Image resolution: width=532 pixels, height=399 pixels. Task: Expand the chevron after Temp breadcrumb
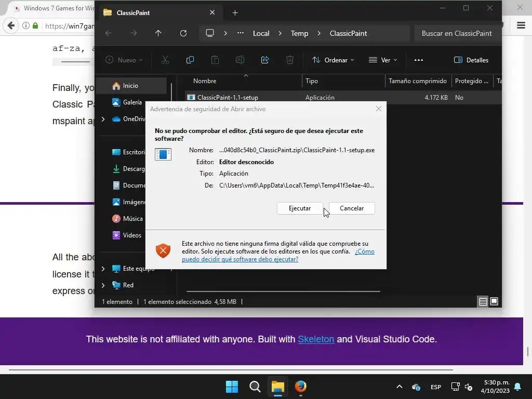pyautogui.click(x=319, y=33)
